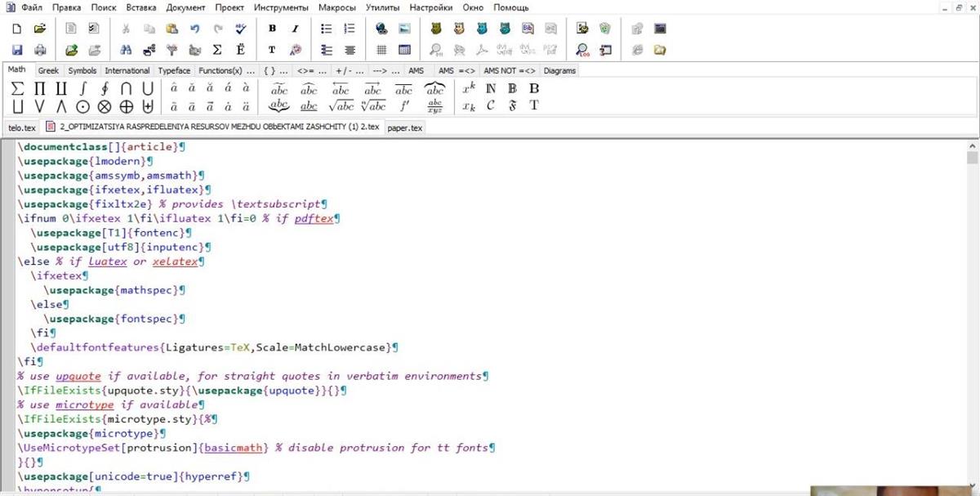Switch to the paper.tex document tab
Viewport: 980px width, 496px height.
[x=405, y=127]
